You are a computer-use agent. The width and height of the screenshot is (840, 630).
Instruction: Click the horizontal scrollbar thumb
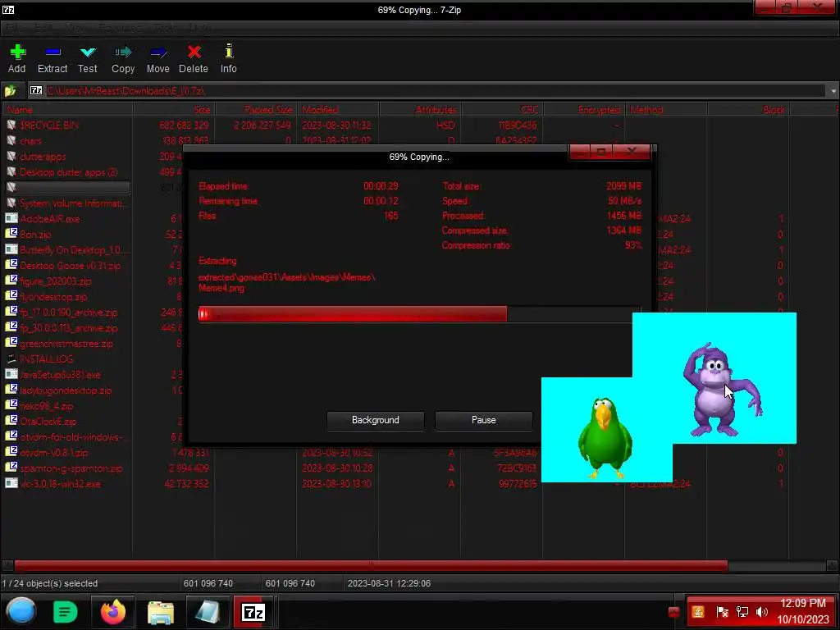tap(371, 565)
